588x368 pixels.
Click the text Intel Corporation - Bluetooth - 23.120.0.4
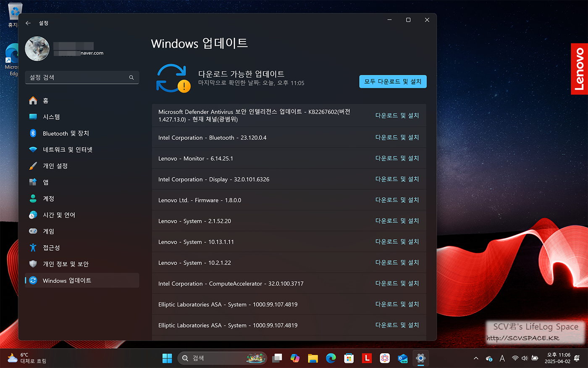[212, 138]
